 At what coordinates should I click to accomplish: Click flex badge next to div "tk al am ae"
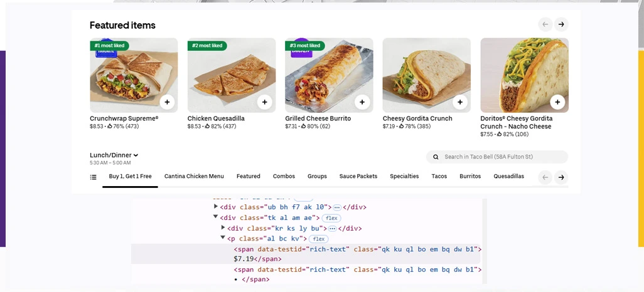331,218
